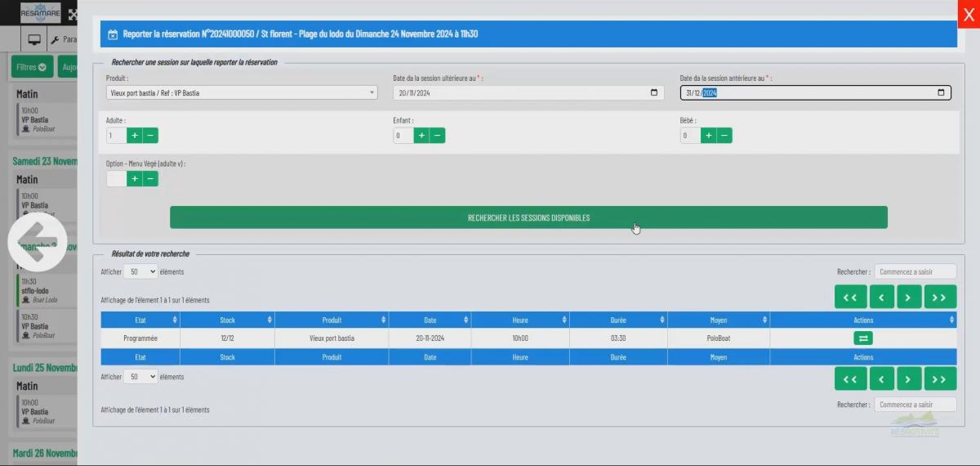Go to last page using bottom >> button
Viewport: 980px width, 466px height.
pyautogui.click(x=940, y=379)
